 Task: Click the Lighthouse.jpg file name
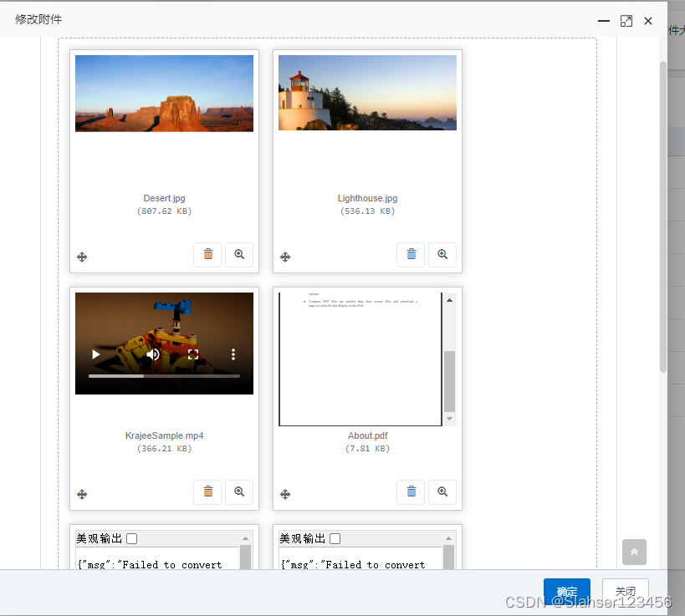367,198
